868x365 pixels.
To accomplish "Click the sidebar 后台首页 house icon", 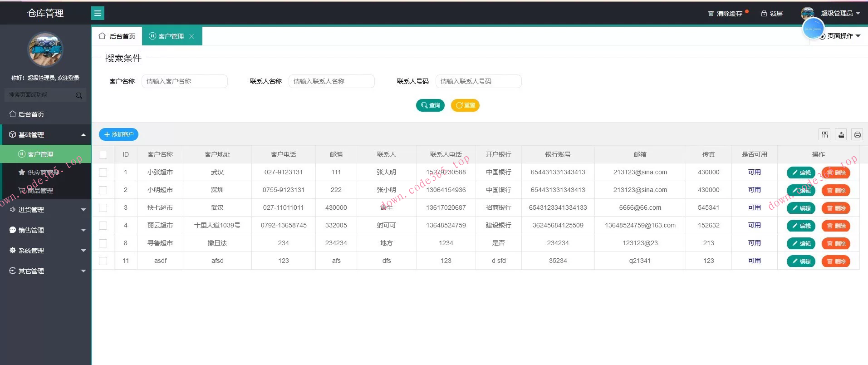I will (12, 114).
